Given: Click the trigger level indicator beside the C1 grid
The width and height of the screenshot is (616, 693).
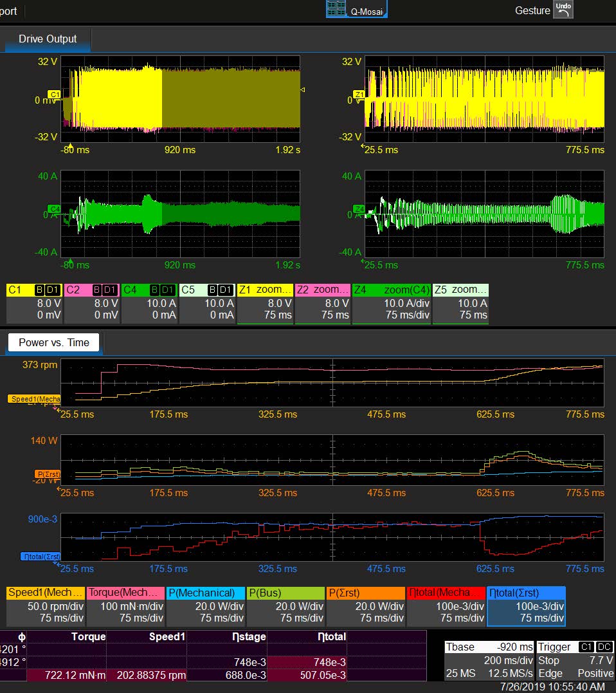Looking at the screenshot, I should pos(303,89).
